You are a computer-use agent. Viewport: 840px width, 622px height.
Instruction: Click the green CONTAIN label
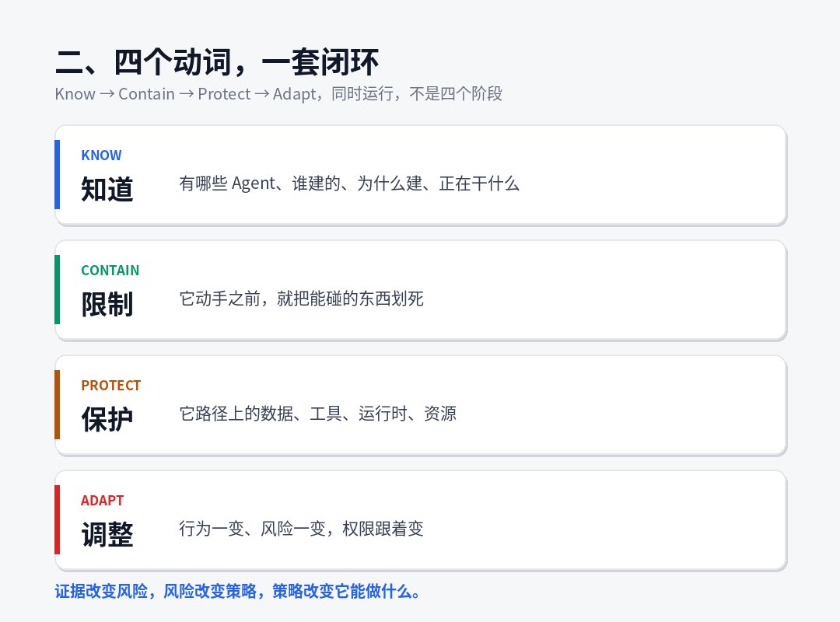point(110,271)
